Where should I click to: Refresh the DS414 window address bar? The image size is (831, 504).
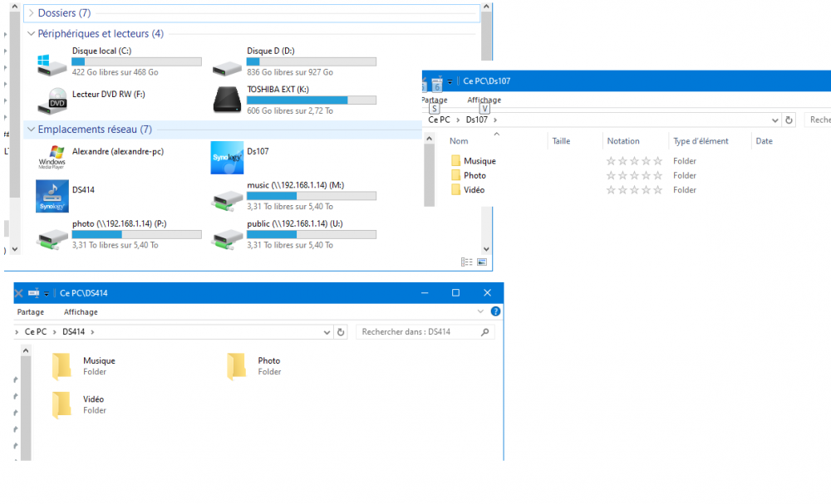[x=341, y=332]
